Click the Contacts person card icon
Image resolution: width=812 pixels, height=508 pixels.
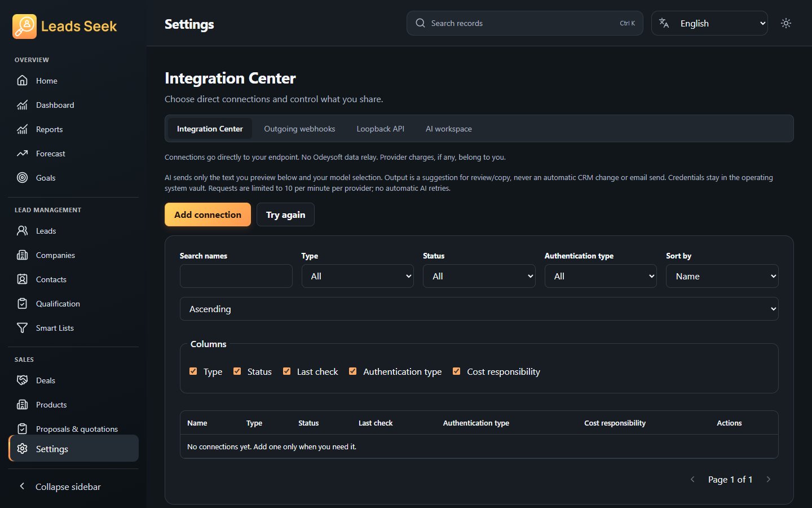pyautogui.click(x=23, y=279)
